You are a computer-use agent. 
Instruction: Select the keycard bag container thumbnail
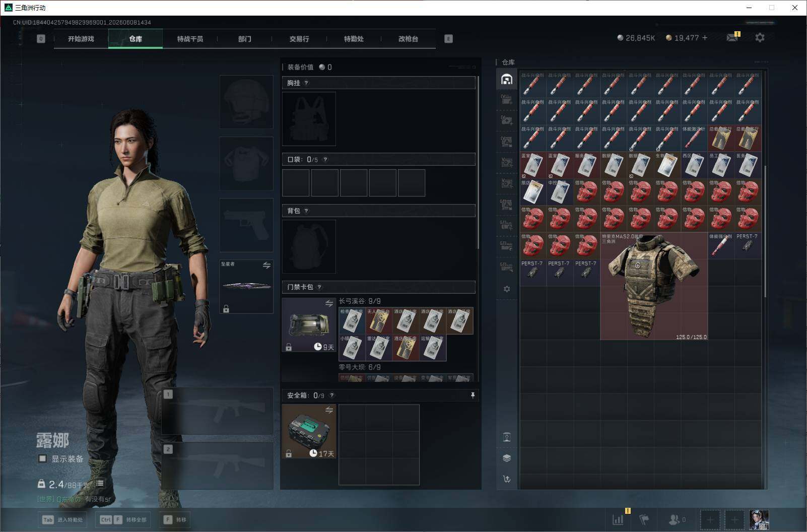tap(309, 324)
